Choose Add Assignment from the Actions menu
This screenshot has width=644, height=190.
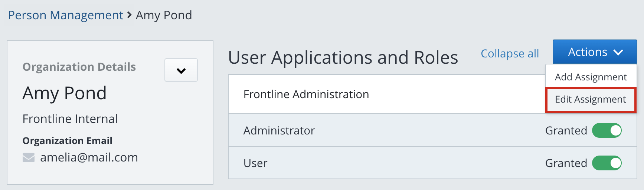(591, 77)
